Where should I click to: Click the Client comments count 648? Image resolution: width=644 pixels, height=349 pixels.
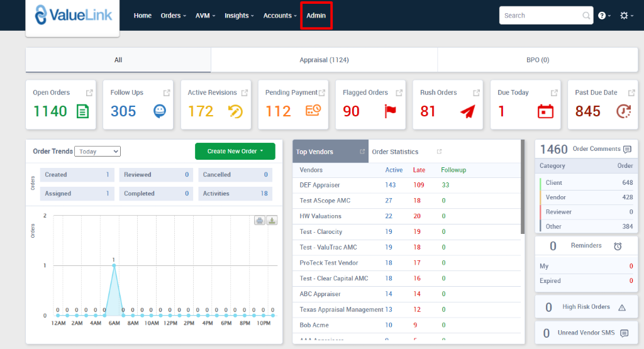pyautogui.click(x=628, y=183)
